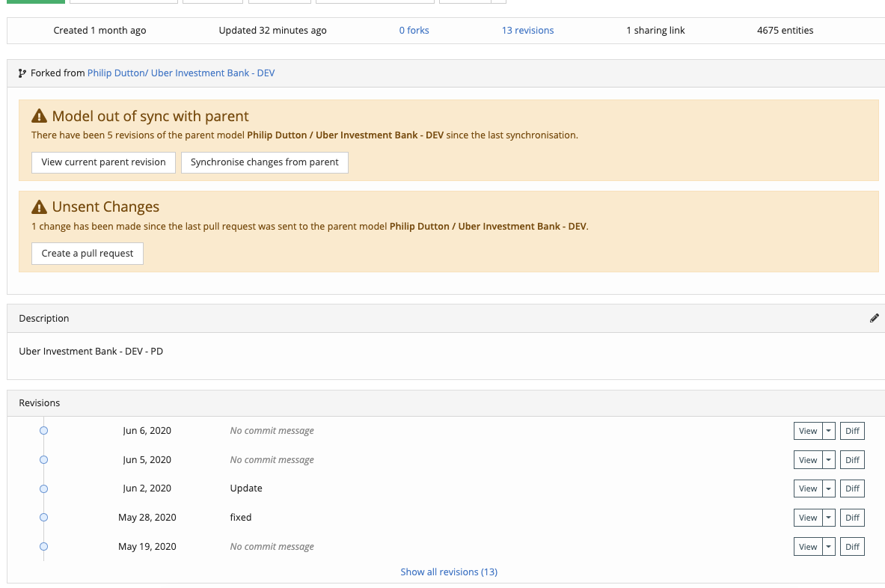Click the 'Jun 2, 2020' revision date
Viewport: 885px width, 588px height.
[147, 489]
